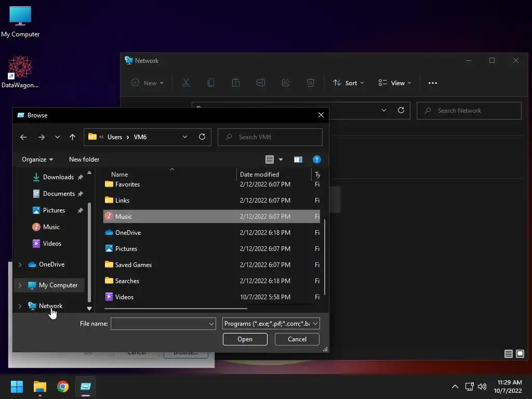Image resolution: width=532 pixels, height=399 pixels.
Task: Create a New folder
Action: pyautogui.click(x=84, y=159)
